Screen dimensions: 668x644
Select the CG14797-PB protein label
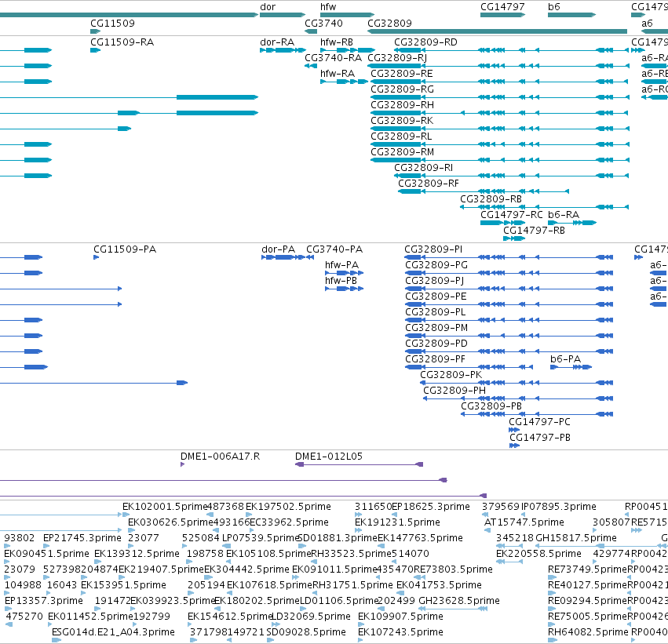tap(540, 438)
